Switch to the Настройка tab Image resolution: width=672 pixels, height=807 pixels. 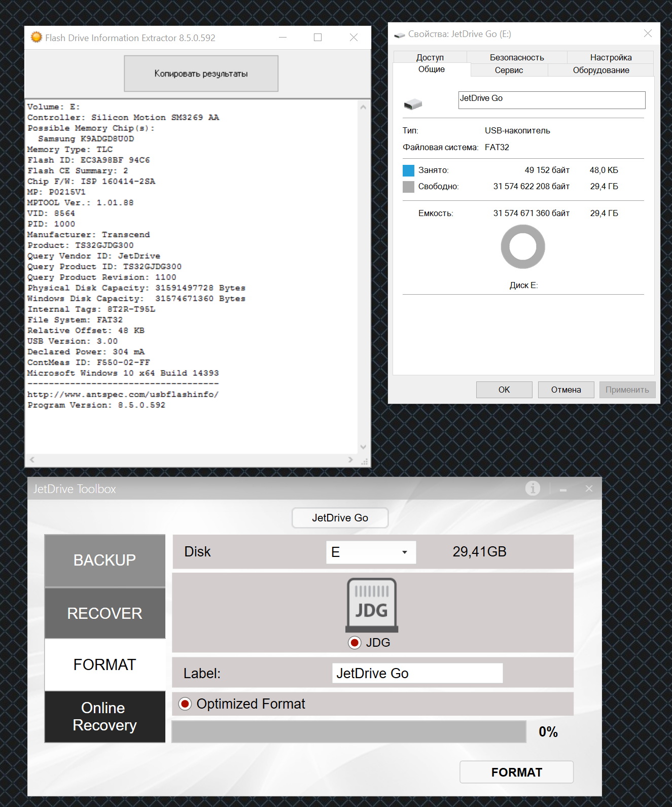(x=611, y=57)
